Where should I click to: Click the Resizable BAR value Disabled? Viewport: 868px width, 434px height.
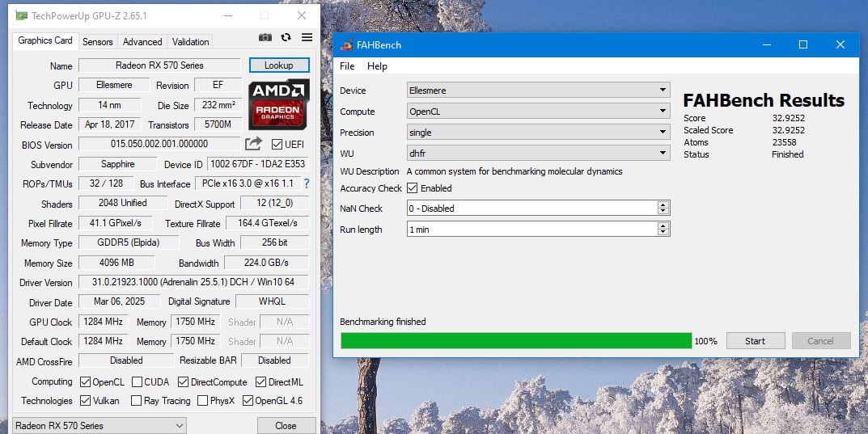click(274, 360)
